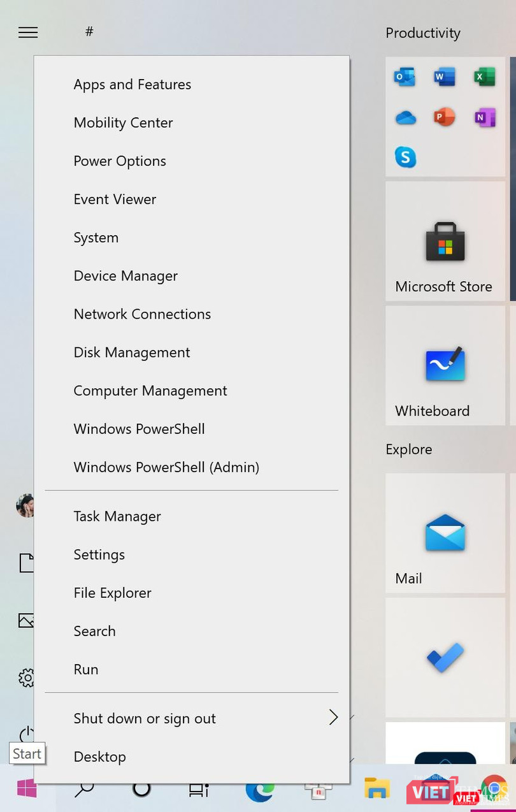Viewport: 516px width, 812px height.
Task: Launch Word from the Productivity tiles
Action: [x=445, y=78]
